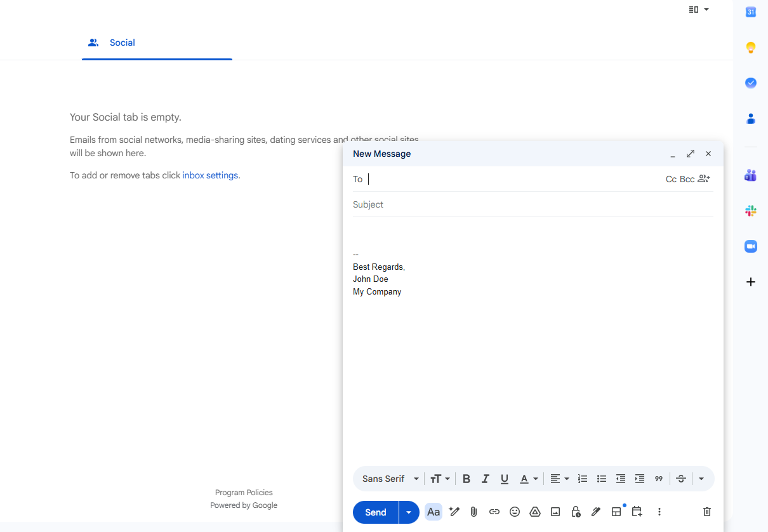The image size is (768, 532).
Task: Open the three-dot more options menu
Action: point(659,512)
